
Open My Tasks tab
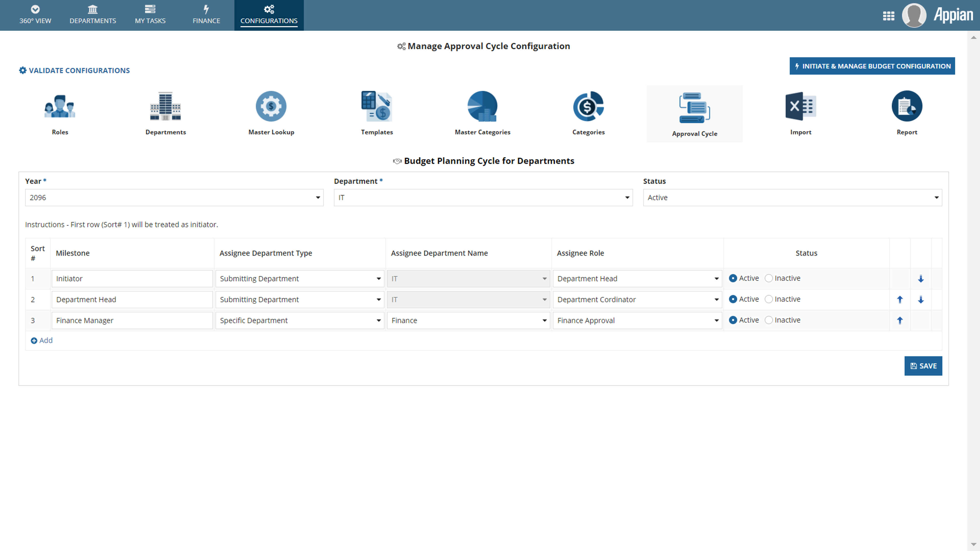click(x=150, y=15)
